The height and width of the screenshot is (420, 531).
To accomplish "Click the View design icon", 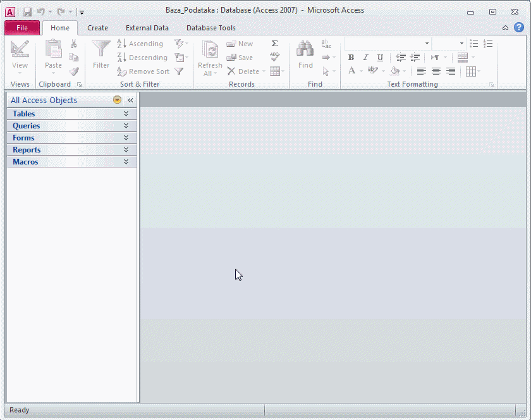I will coord(20,49).
